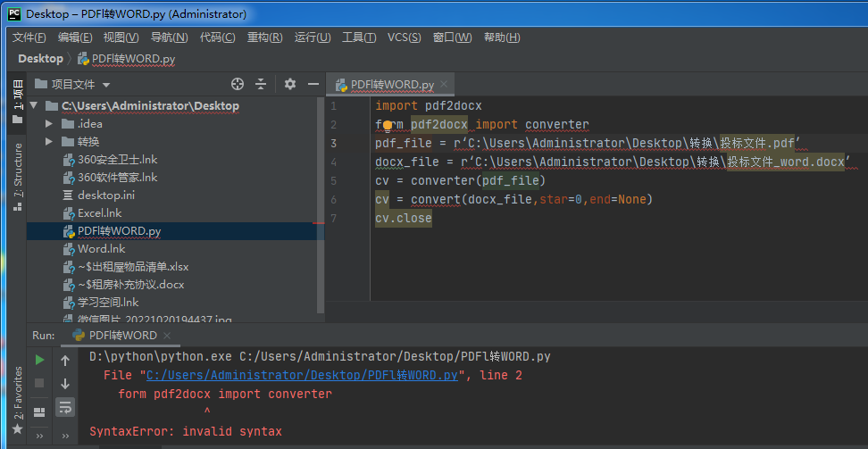Collapse all project tree nodes icon
Image resolution: width=868 pixels, height=449 pixels.
tap(261, 84)
